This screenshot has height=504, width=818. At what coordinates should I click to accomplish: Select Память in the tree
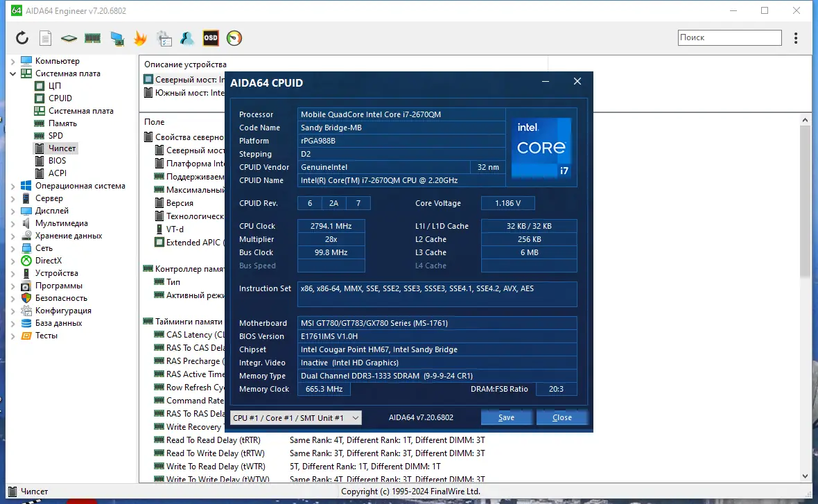click(x=62, y=123)
